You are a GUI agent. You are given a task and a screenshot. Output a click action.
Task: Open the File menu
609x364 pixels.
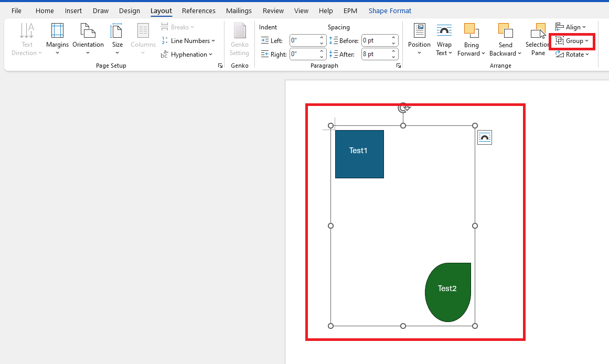coord(16,11)
